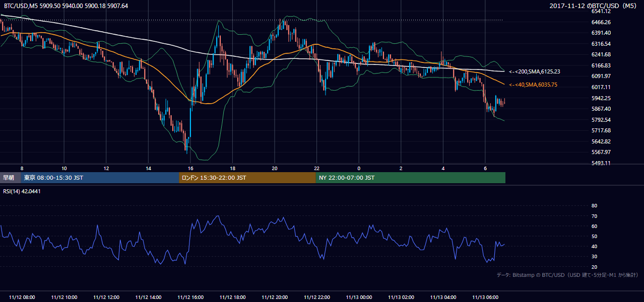Click the '11/12 12:00' time axis label

click(x=106, y=297)
